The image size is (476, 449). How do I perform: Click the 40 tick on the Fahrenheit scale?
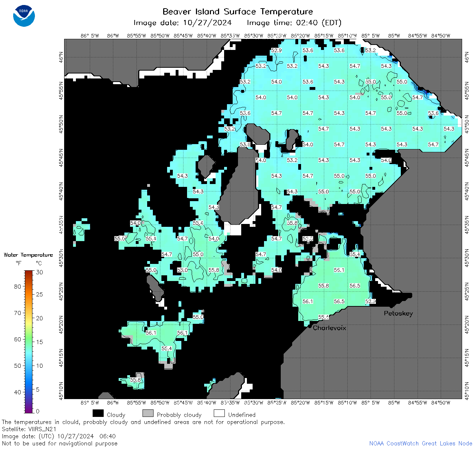(x=17, y=392)
